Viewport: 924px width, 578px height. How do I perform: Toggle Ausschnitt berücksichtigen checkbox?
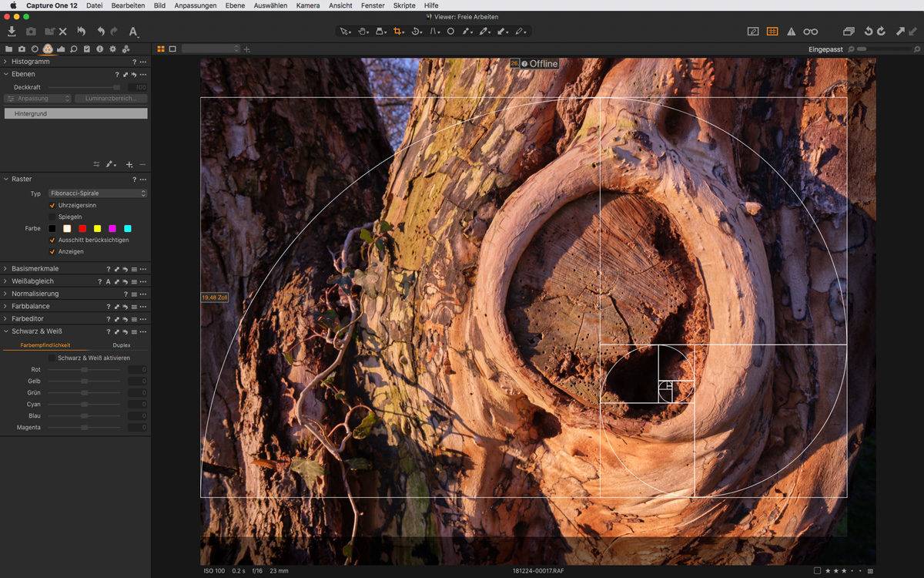[52, 240]
